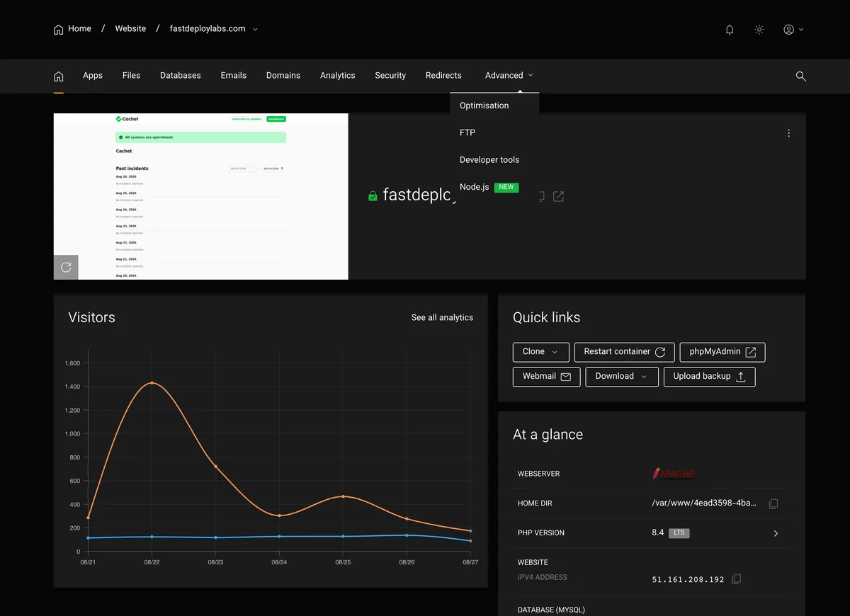The height and width of the screenshot is (616, 850).
Task: Click Upload backup button
Action: coord(710,377)
